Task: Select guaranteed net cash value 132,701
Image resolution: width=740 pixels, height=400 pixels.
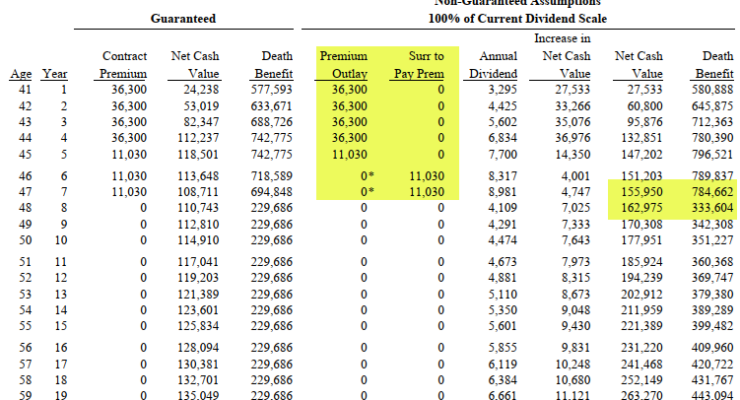Action: [x=198, y=380]
